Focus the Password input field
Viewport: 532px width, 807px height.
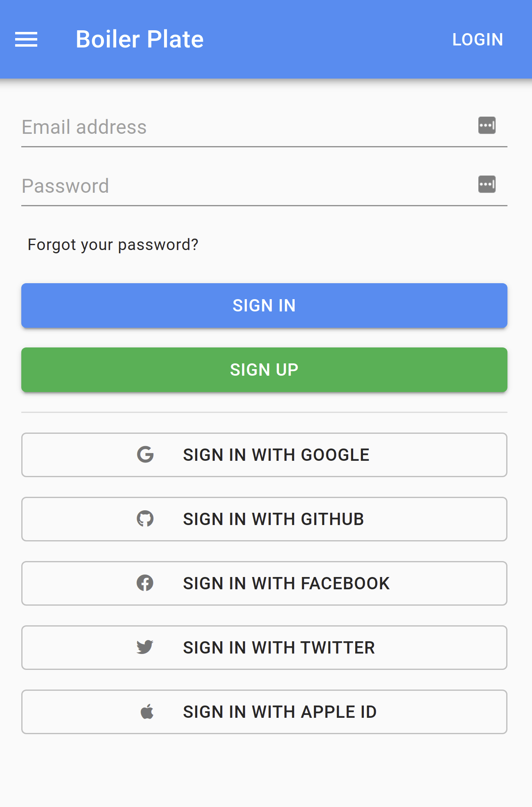pyautogui.click(x=246, y=186)
